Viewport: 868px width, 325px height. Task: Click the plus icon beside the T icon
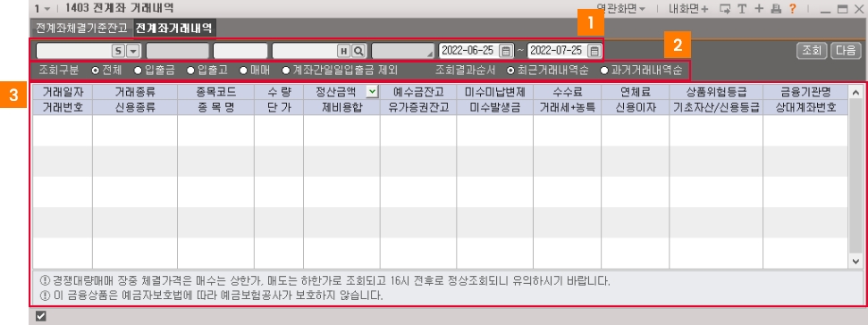[759, 8]
